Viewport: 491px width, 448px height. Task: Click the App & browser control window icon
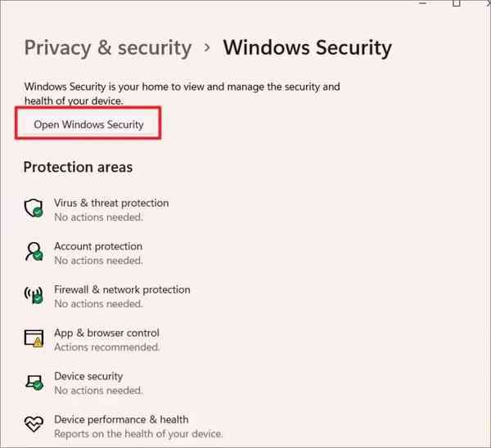(x=34, y=338)
